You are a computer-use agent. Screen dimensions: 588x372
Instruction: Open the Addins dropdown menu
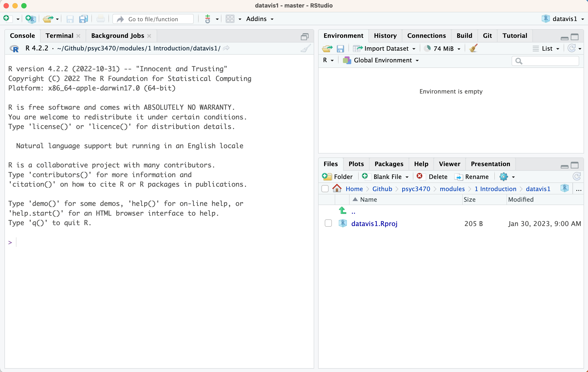click(259, 19)
